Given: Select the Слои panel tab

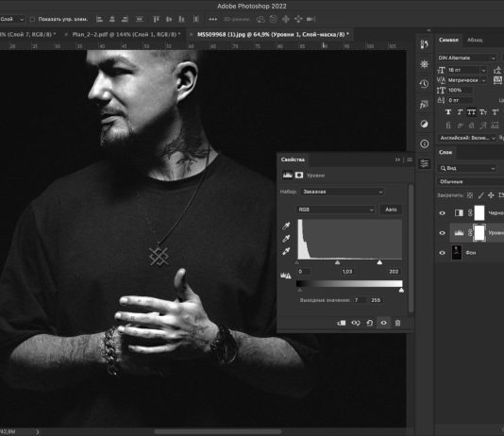Looking at the screenshot, I should pyautogui.click(x=445, y=152).
